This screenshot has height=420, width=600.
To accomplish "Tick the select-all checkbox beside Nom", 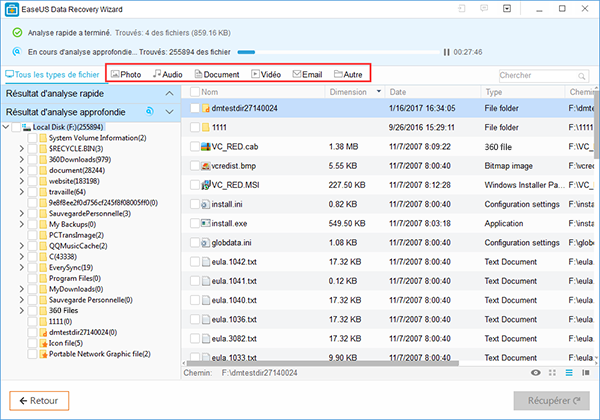I will pyautogui.click(x=195, y=92).
